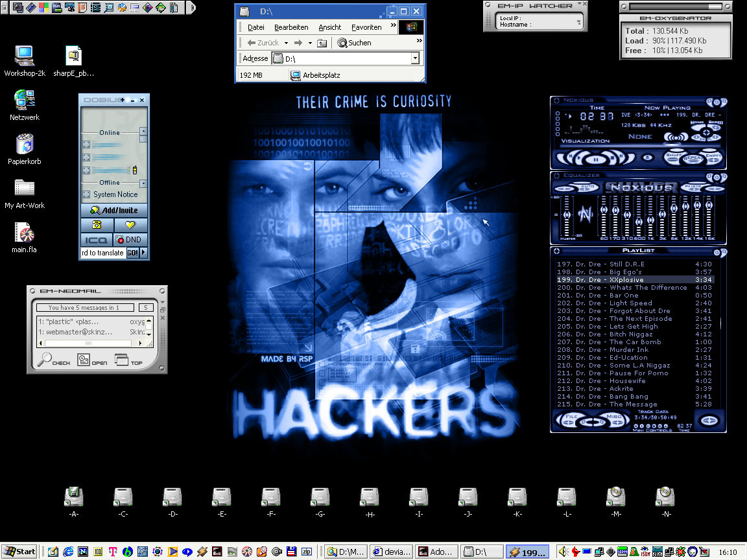Screen dimensions: 747x560
Task: Launch Internet Explorer from quick launch
Action: [x=68, y=552]
